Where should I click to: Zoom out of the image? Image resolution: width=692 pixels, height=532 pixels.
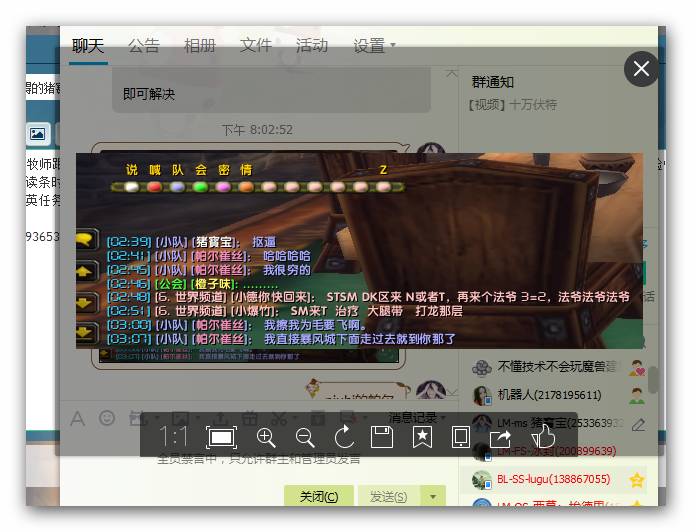[x=305, y=437]
